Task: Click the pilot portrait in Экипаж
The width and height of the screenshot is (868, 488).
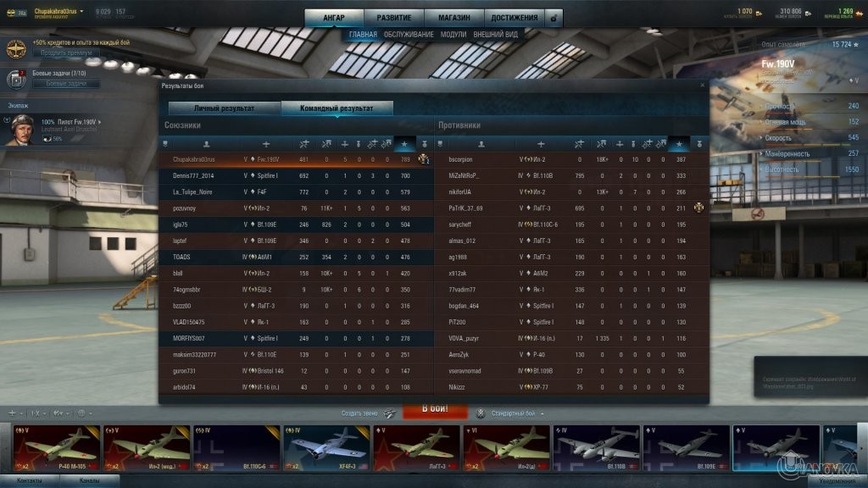Action: point(21,130)
